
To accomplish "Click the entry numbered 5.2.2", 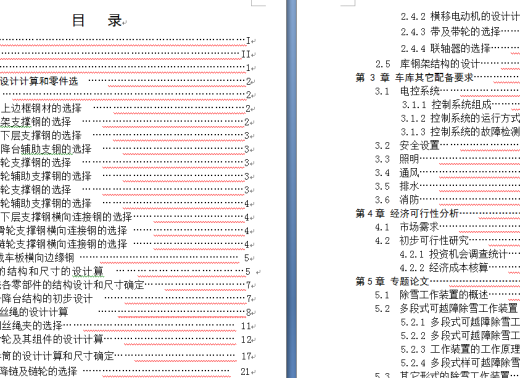I will coord(460,335).
